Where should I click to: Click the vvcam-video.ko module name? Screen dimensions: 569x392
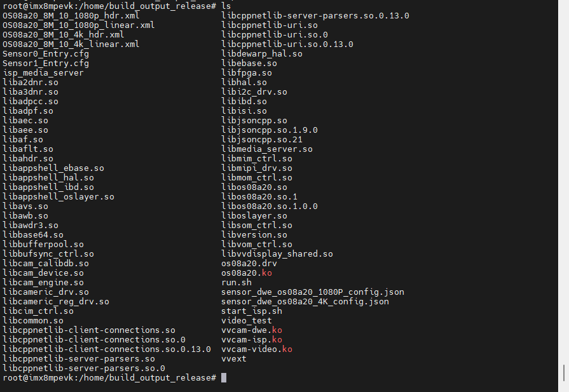coord(257,349)
